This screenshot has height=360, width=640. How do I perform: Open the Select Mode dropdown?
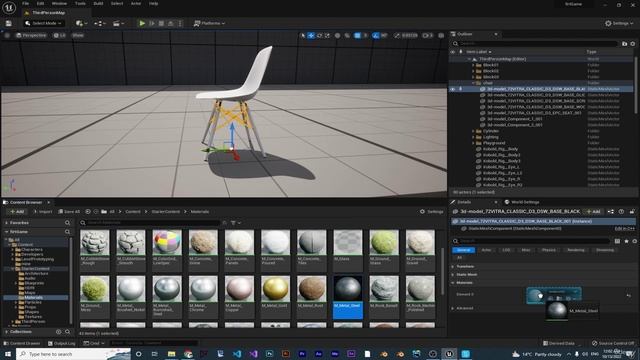pos(43,23)
